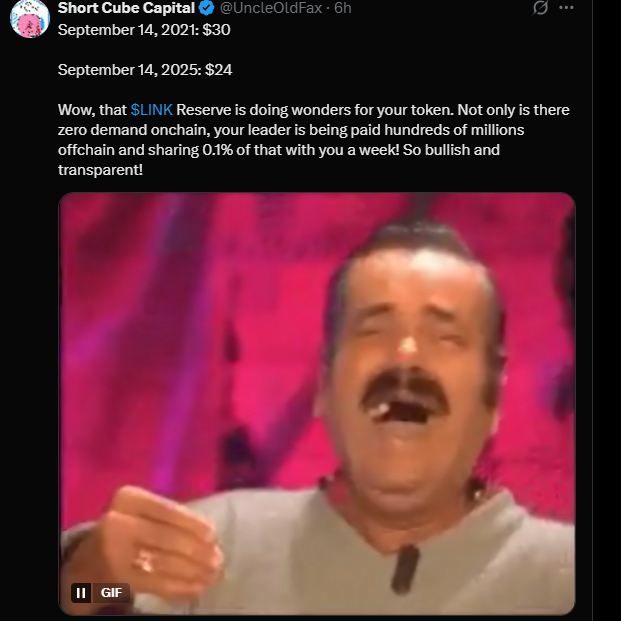
Task: Open the laughing man GIF
Action: click(317, 404)
